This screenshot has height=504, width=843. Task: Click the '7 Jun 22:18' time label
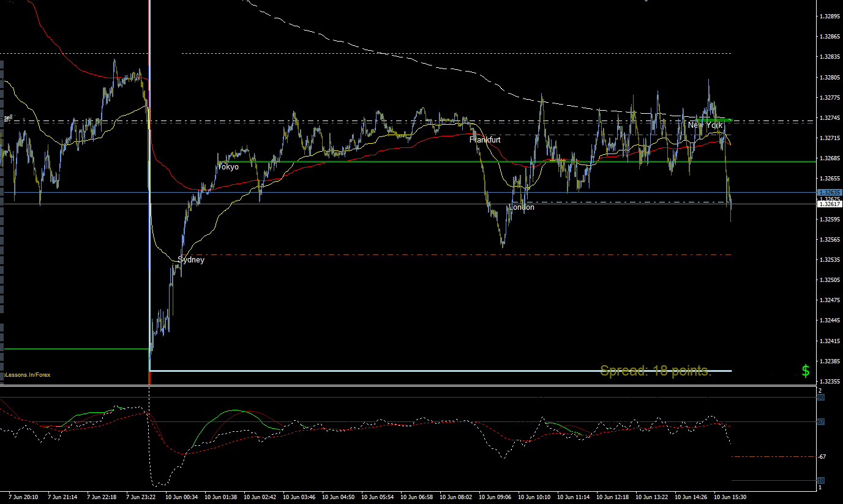pos(102,497)
